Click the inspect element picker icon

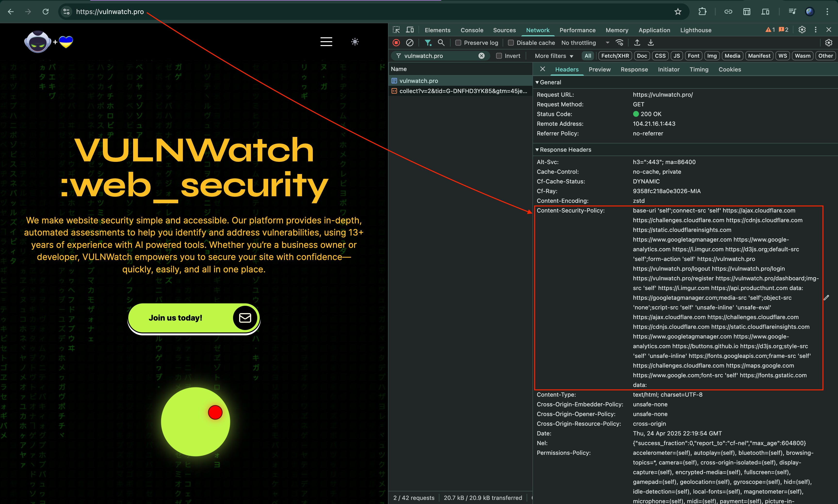396,30
